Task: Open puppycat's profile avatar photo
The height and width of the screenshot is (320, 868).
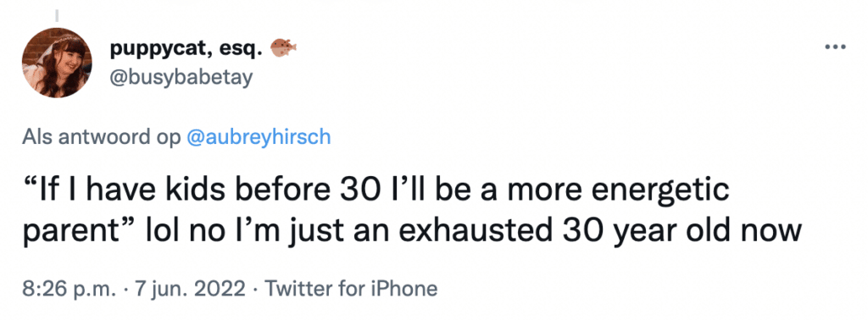Action: coord(57,63)
